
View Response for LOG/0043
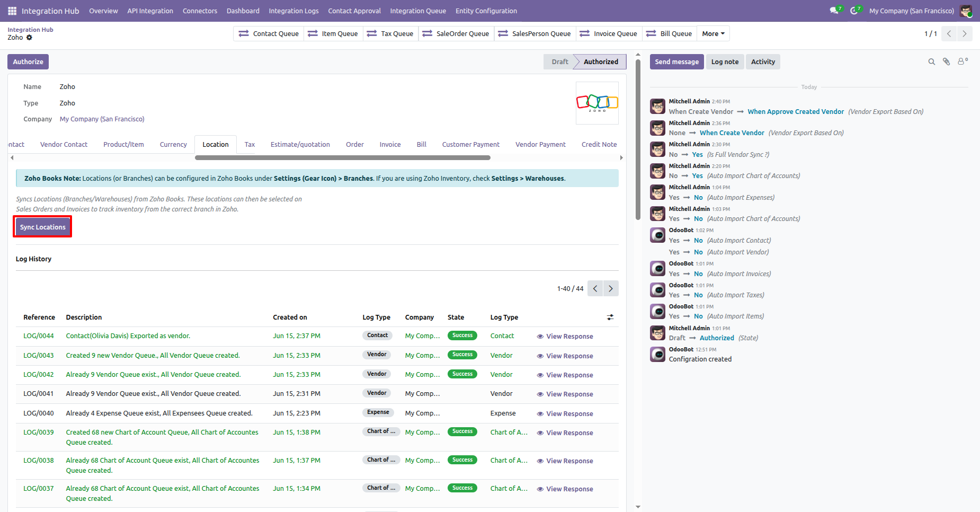pyautogui.click(x=565, y=356)
